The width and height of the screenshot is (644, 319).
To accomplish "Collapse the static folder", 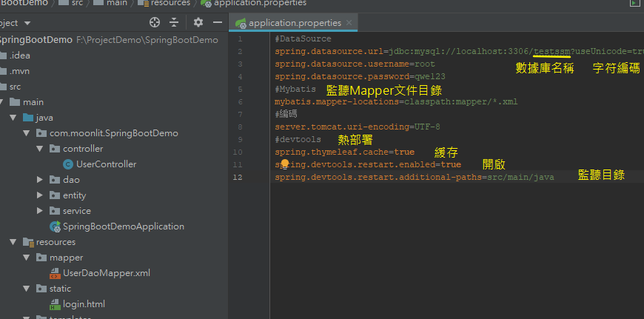I will 27,289.
